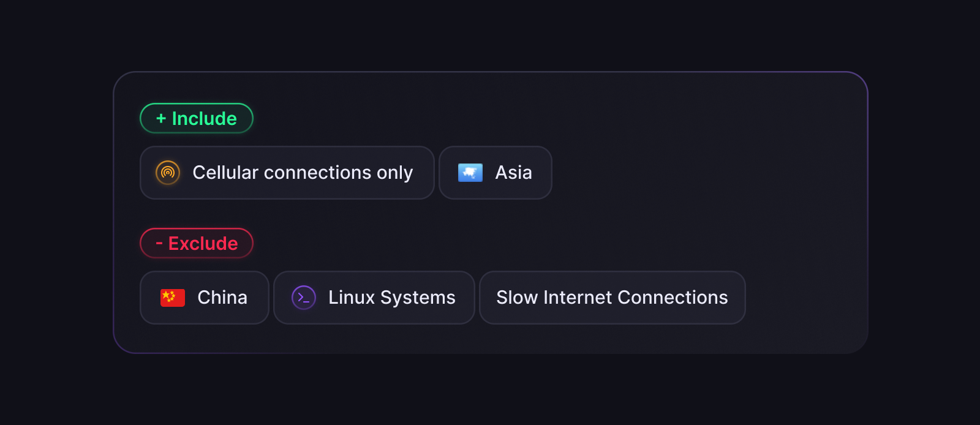
Task: Click the orange cellular signal icon
Action: [168, 173]
